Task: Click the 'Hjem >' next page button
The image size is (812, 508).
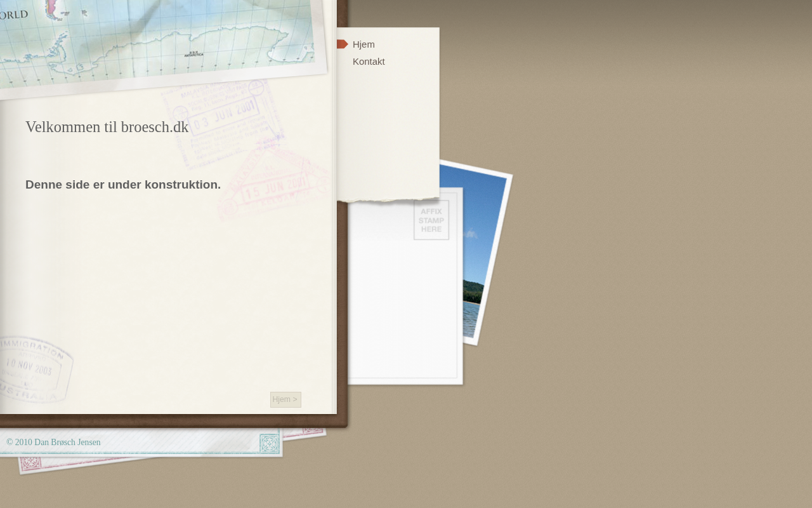Action: click(x=285, y=399)
